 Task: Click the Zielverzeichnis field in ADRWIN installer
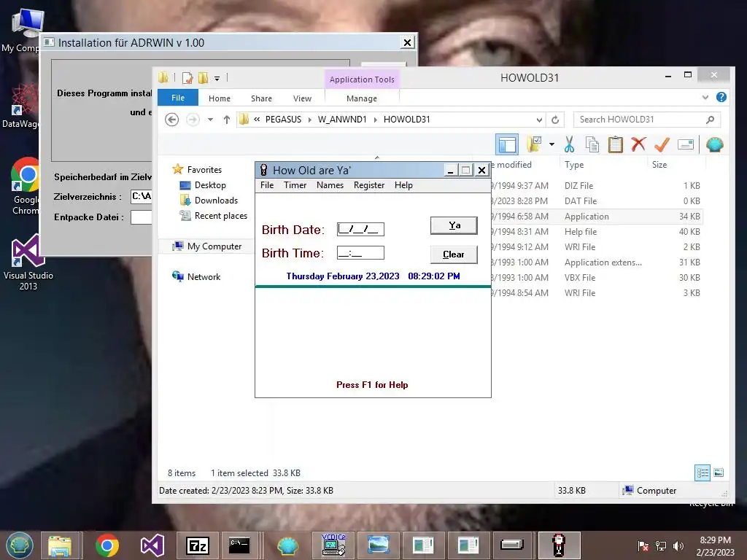(x=141, y=197)
